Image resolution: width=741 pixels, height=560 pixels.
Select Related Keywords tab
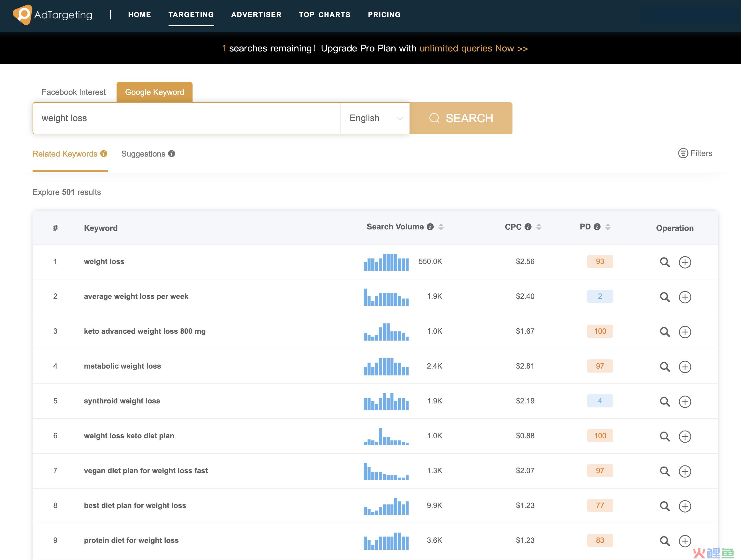(65, 154)
